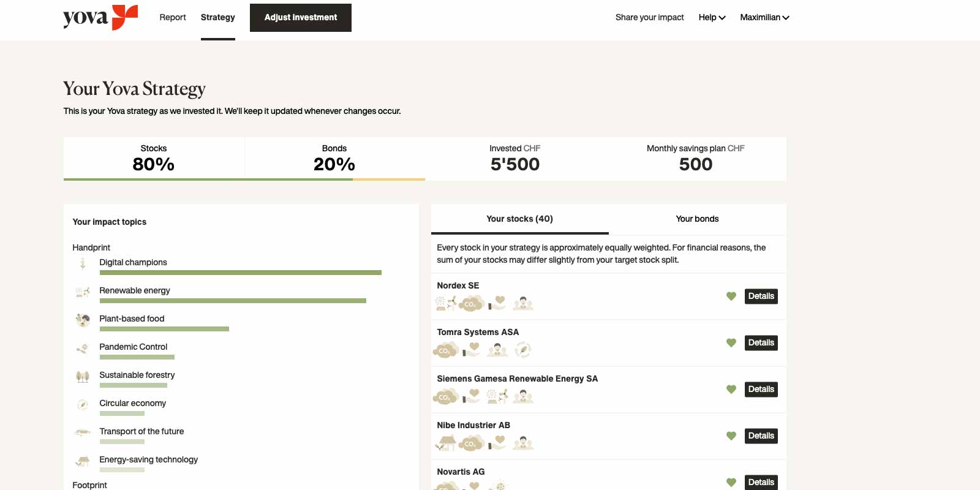Click Tomra Systems hand-with-heart icon
The image size is (980, 490).
471,349
